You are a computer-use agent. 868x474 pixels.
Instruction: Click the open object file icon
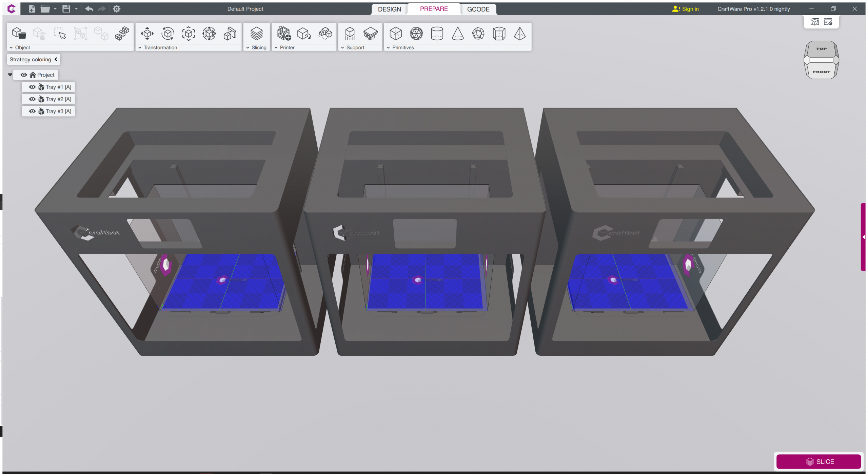pos(19,34)
